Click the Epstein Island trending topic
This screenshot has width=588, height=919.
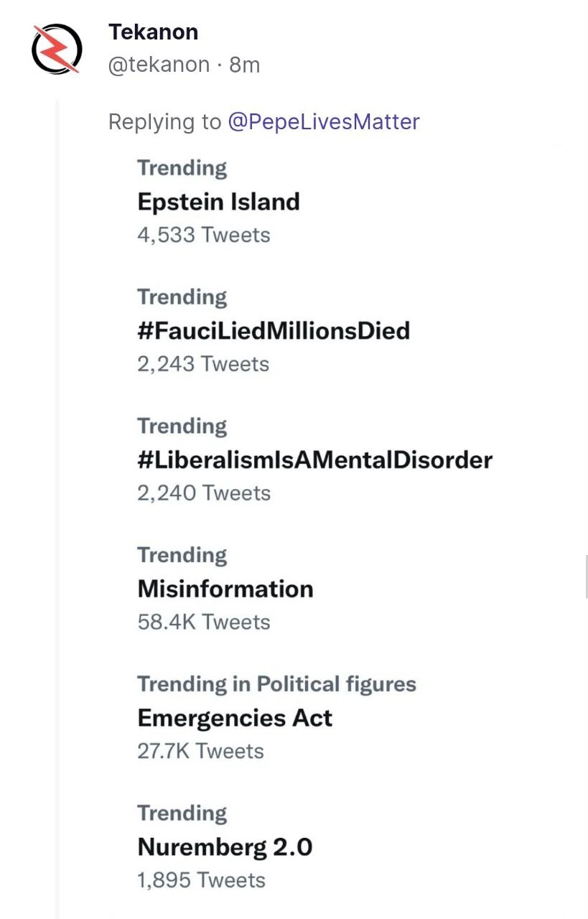pos(218,202)
